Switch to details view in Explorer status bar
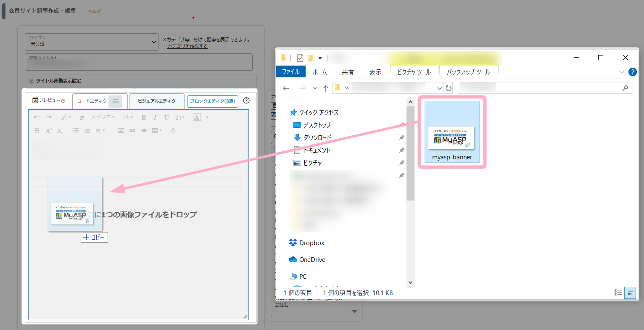Image resolution: width=644 pixels, height=330 pixels. point(618,293)
